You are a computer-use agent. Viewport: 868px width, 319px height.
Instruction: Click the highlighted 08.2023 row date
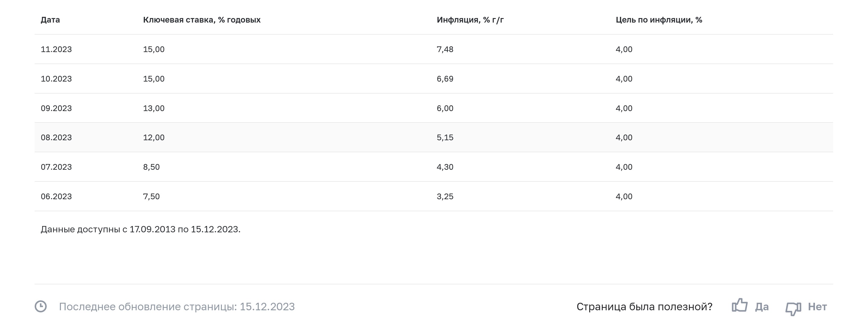point(56,138)
